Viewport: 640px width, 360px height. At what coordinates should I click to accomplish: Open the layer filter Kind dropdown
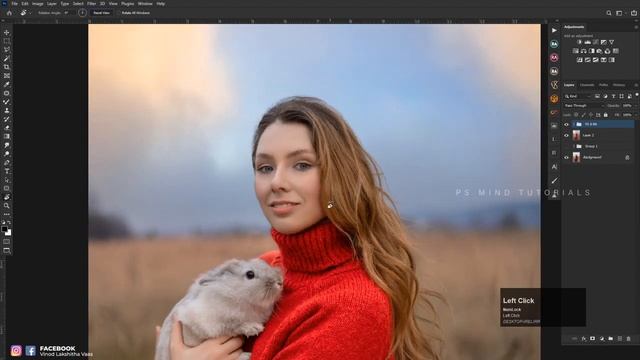coord(577,96)
